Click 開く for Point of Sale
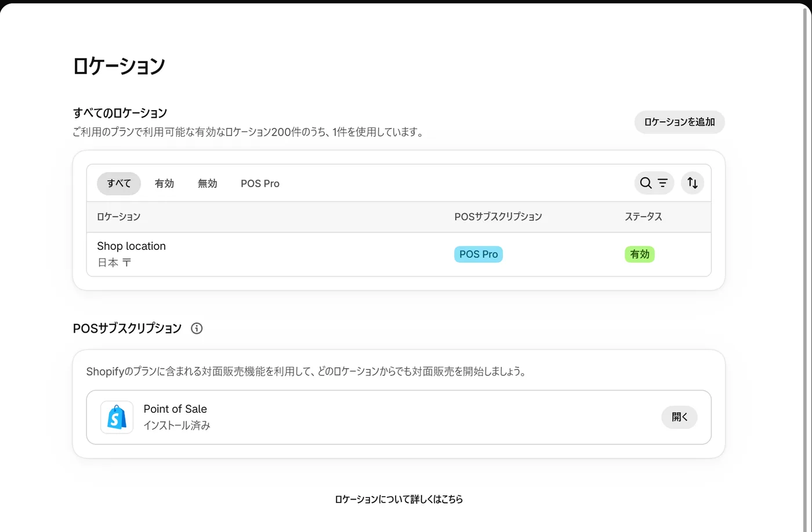 tap(679, 417)
